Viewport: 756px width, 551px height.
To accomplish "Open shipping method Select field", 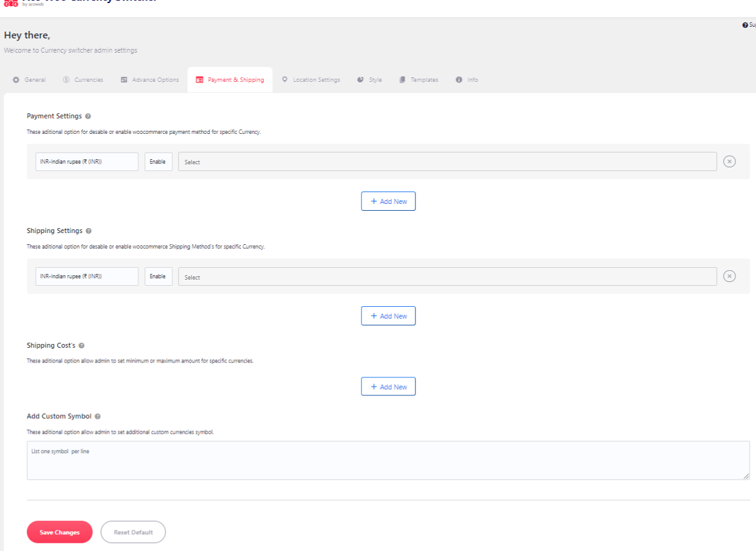I will pyautogui.click(x=447, y=276).
